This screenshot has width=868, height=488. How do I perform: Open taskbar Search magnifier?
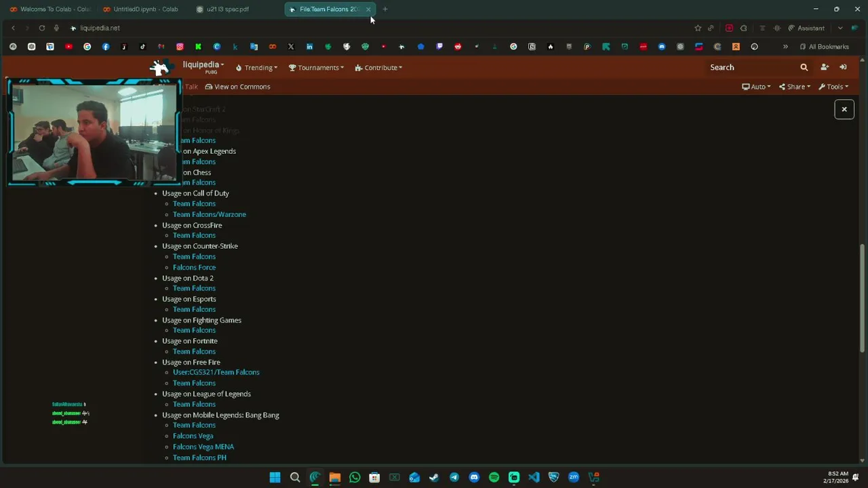pos(295,477)
